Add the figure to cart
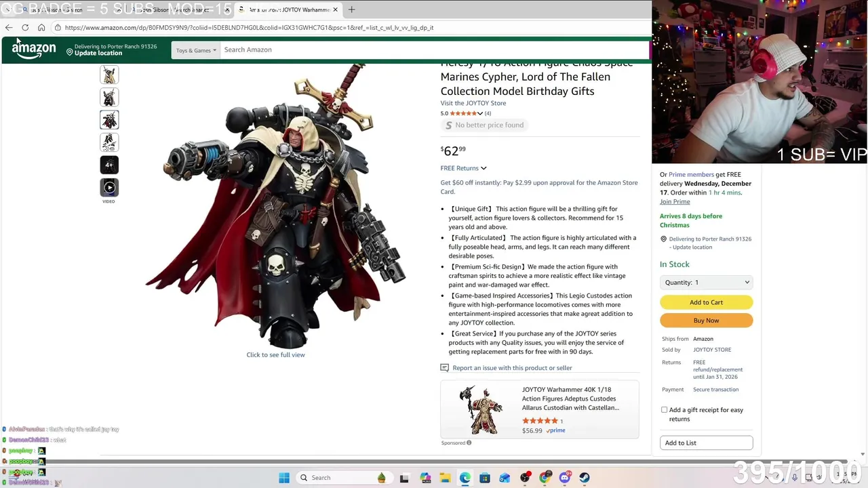 tap(707, 302)
